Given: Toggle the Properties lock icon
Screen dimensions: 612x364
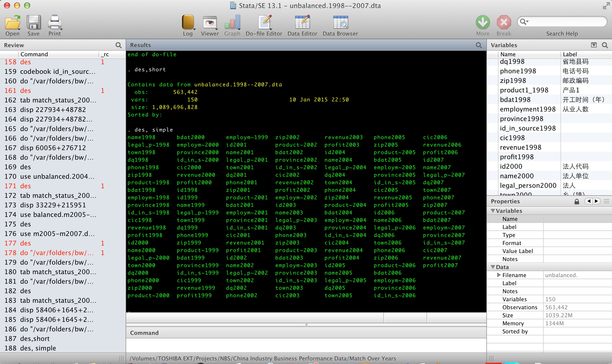Looking at the screenshot, I should coord(577,201).
